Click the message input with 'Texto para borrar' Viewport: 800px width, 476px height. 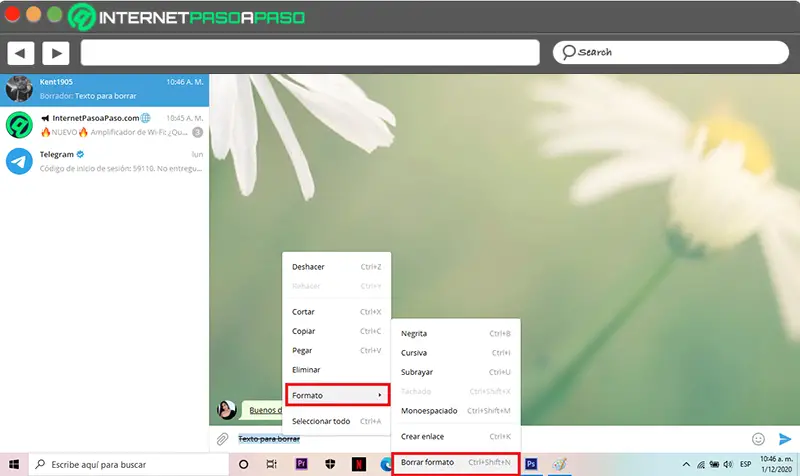point(269,439)
